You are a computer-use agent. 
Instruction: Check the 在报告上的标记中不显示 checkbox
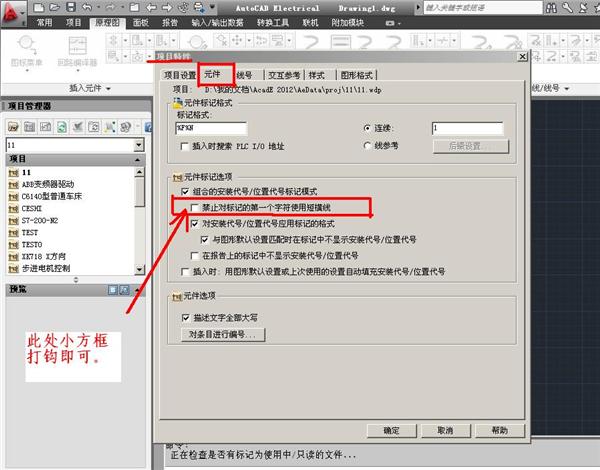coord(195,256)
